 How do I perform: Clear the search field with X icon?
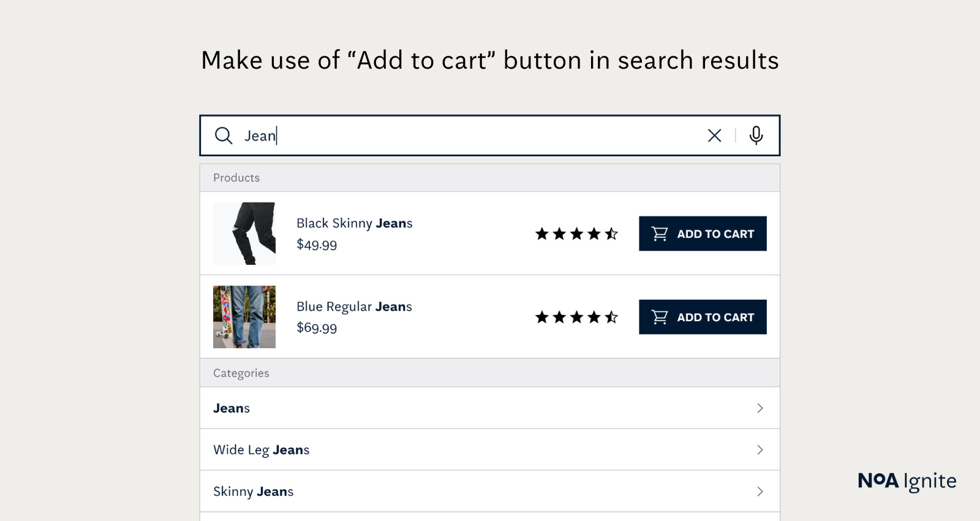click(x=714, y=135)
